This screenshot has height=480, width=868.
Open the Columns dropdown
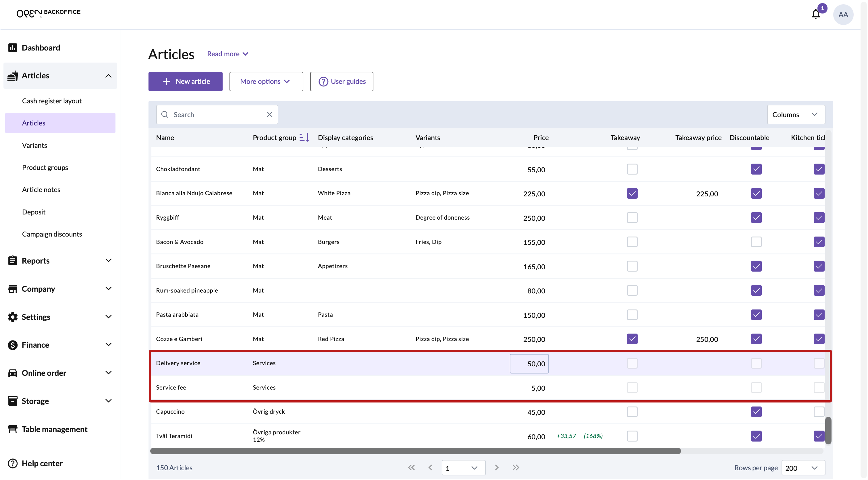point(796,115)
